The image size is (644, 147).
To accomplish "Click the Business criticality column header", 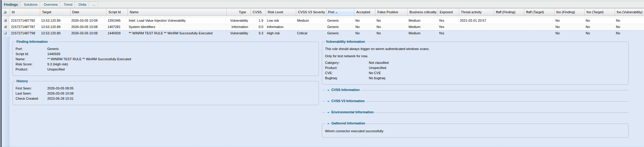I will [x=423, y=12].
